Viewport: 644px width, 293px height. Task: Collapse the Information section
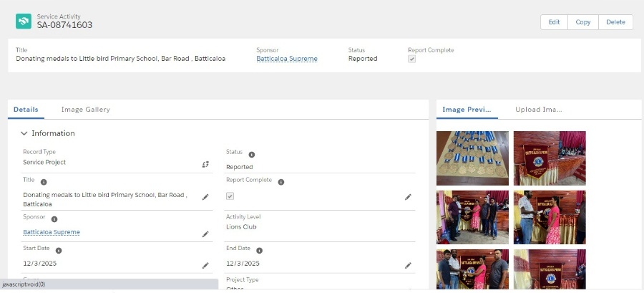tap(24, 133)
